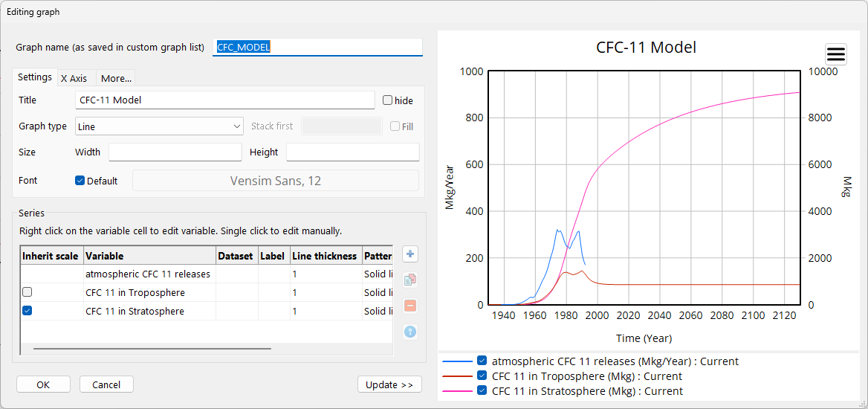Click the Width input field
The width and height of the screenshot is (868, 409).
tap(175, 152)
